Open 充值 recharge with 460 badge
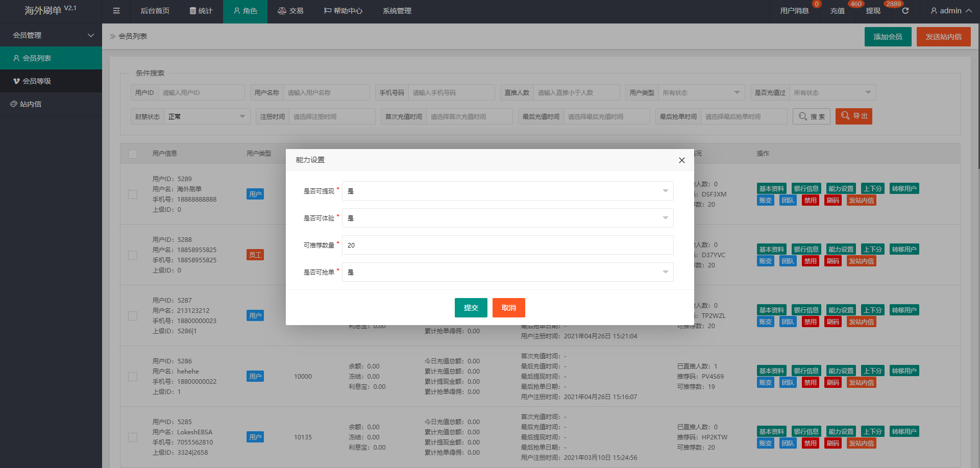980x468 pixels. click(837, 11)
